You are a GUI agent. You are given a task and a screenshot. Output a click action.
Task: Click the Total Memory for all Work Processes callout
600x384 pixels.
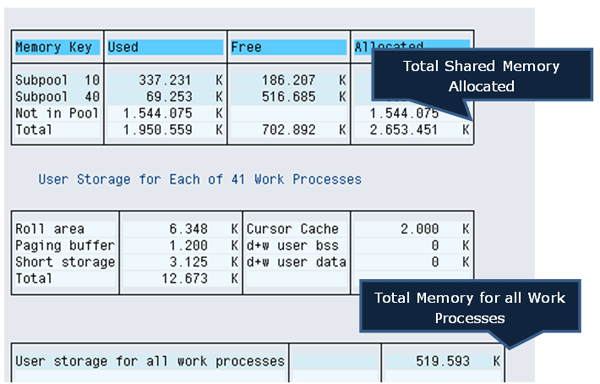[470, 307]
